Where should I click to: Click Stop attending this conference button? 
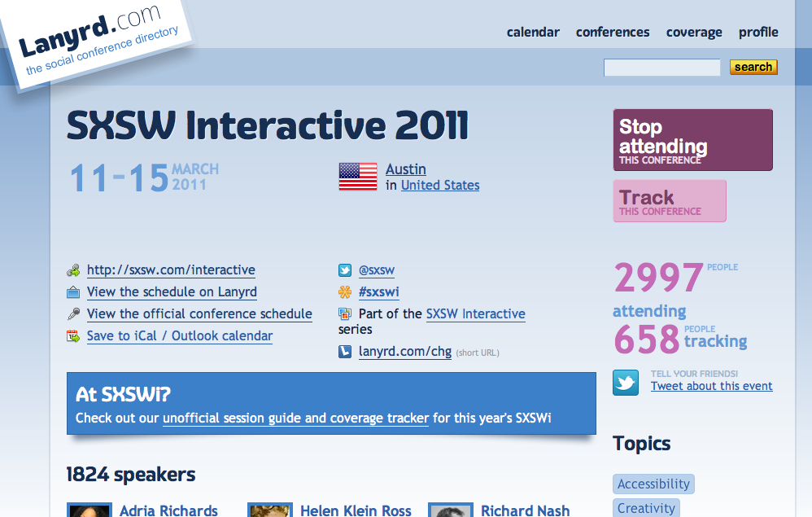693,140
